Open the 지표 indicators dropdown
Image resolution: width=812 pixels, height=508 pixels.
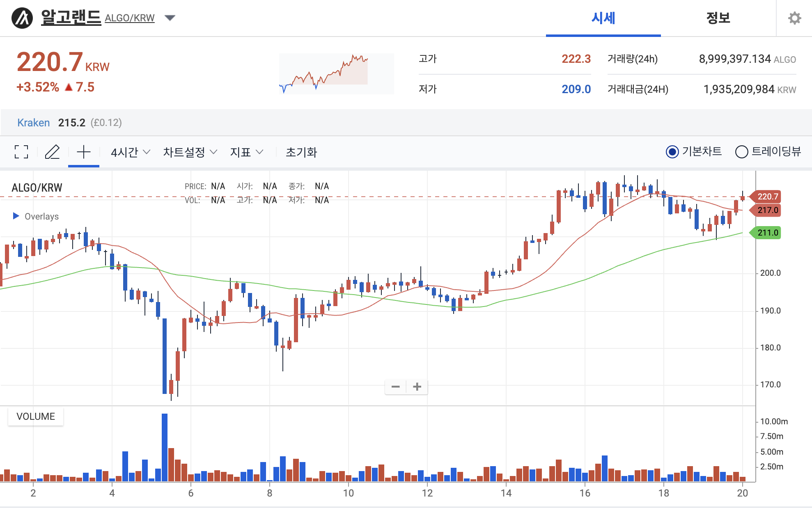(x=246, y=152)
